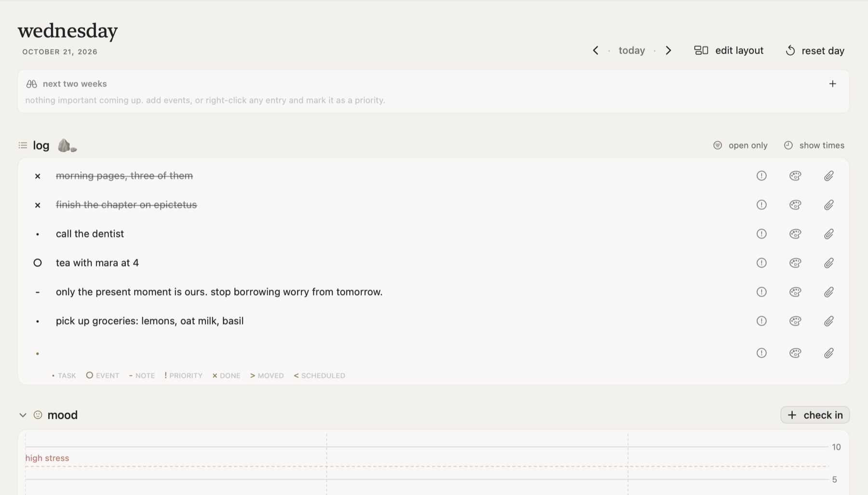The width and height of the screenshot is (868, 495).
Task: Click the binoculars icon beside next two weeks
Action: pyautogui.click(x=31, y=84)
